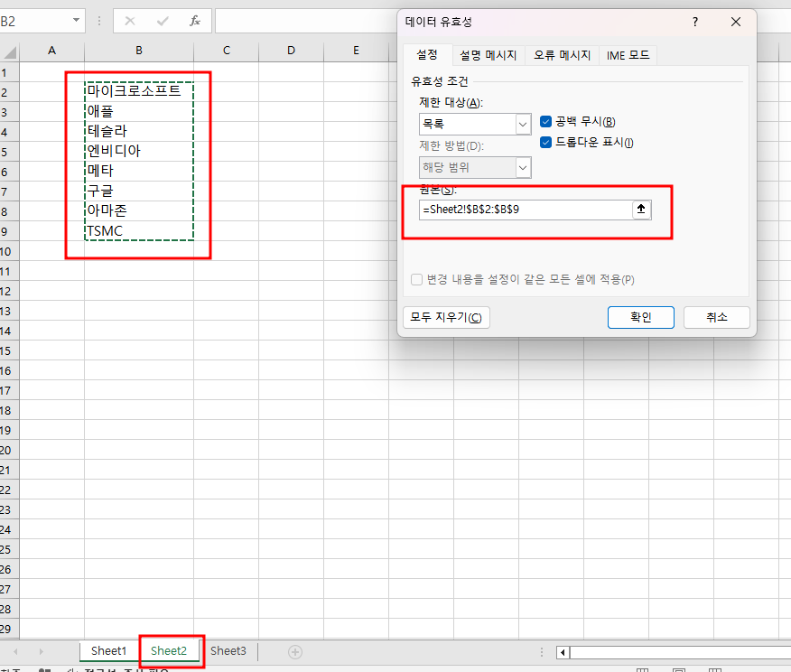The image size is (791, 672).
Task: Open the Sheet2 tab
Action: [169, 651]
